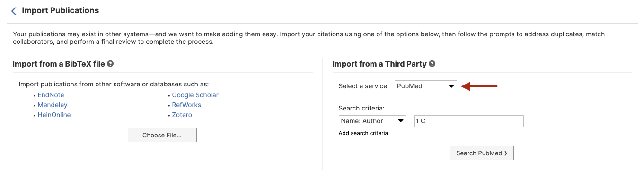The image size is (644, 170).
Task: Click the "Import from a Third Party" heading
Action: click(379, 64)
